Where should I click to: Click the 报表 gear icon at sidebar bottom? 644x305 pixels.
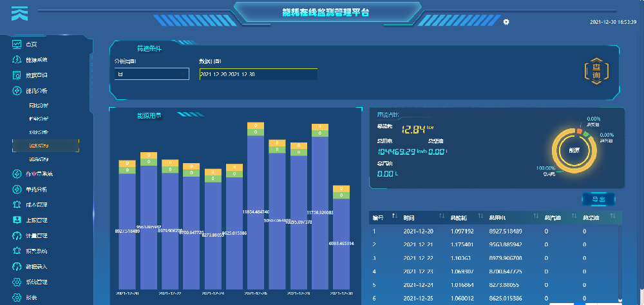point(17,297)
